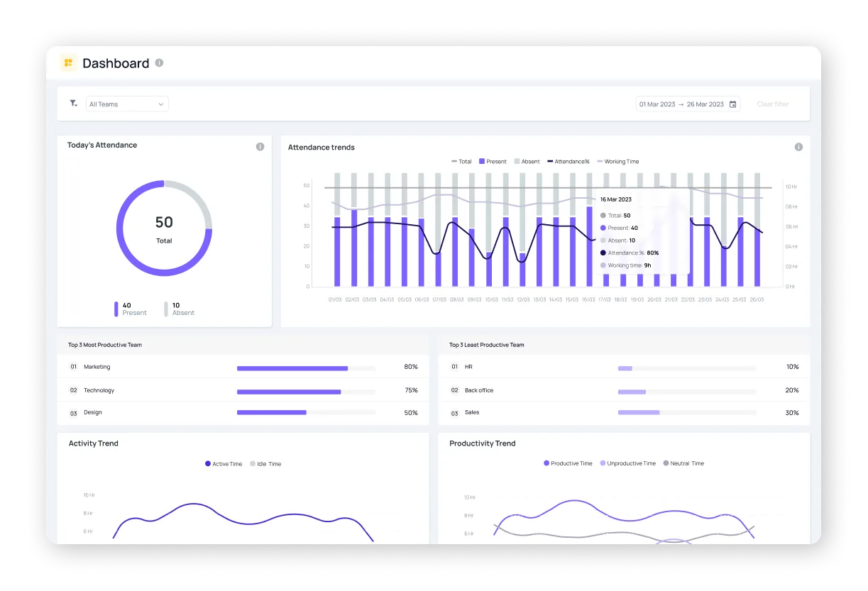The height and width of the screenshot is (591, 868).
Task: Open the info tooltip beside Dashboard title
Action: tap(159, 62)
